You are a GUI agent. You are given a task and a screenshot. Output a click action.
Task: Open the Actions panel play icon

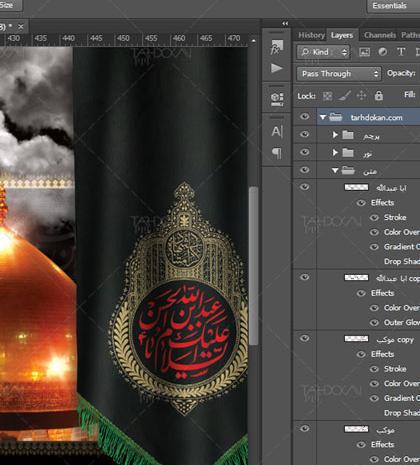(277, 68)
